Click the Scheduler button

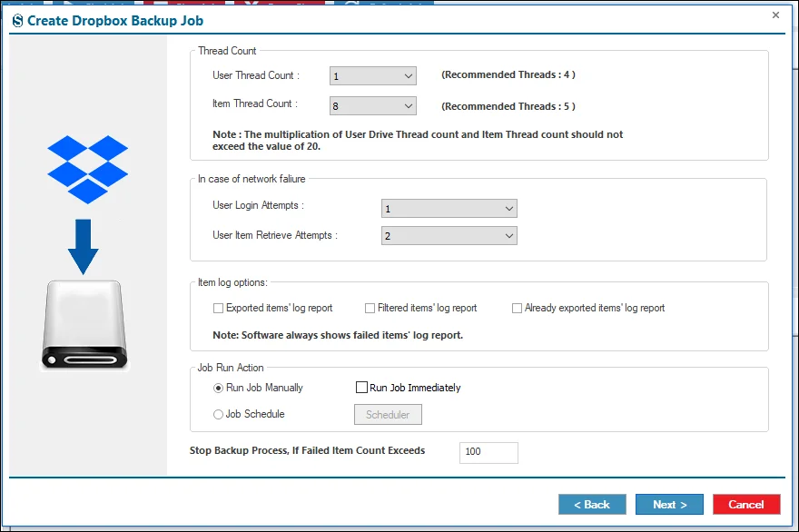click(388, 414)
